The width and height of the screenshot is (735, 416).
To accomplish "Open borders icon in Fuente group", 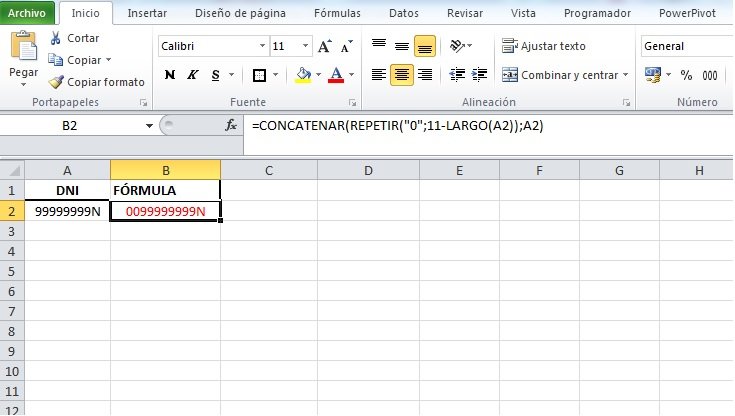I will tap(259, 75).
